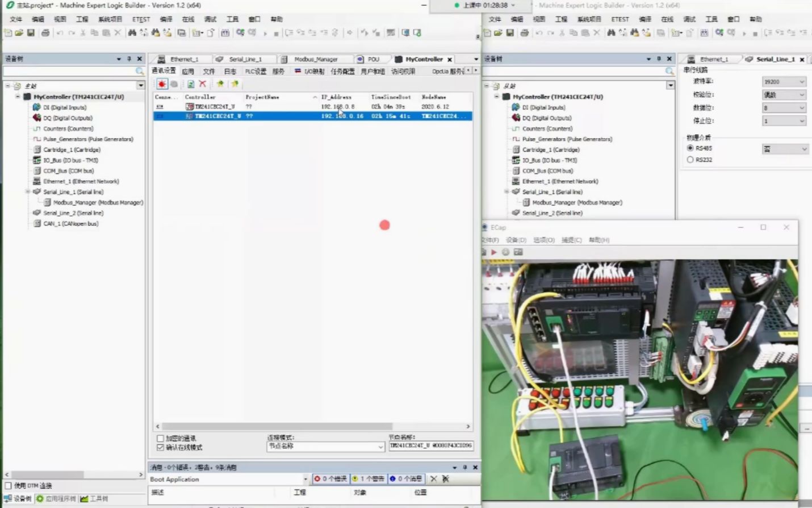Click green refresh list icon in communication toolbar
Screen dimensions: 812x508
[x=191, y=84]
